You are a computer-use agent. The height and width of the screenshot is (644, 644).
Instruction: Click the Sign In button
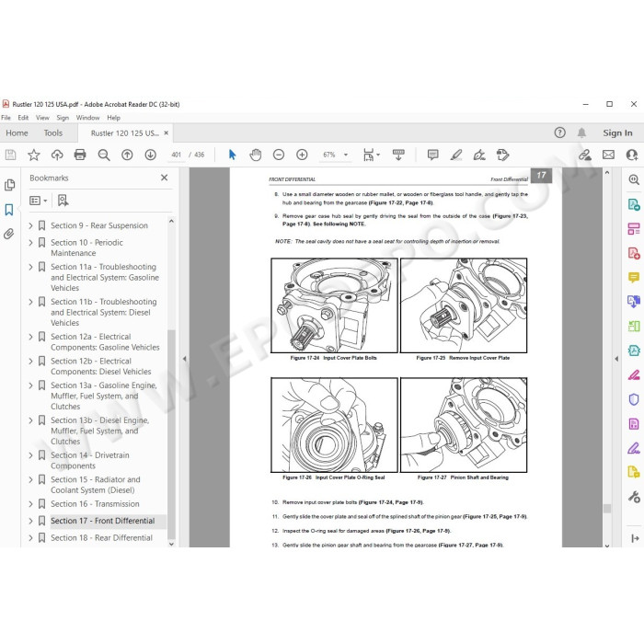[x=617, y=133]
